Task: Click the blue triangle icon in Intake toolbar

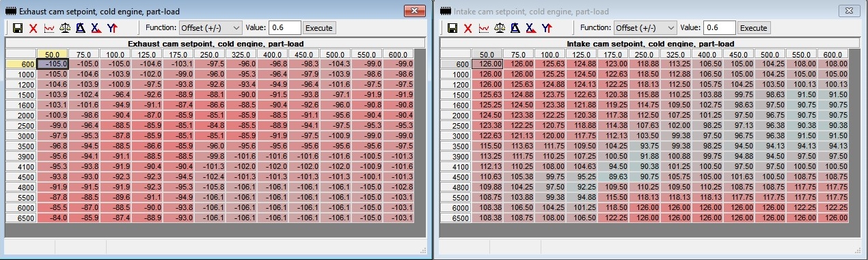Action: click(515, 28)
